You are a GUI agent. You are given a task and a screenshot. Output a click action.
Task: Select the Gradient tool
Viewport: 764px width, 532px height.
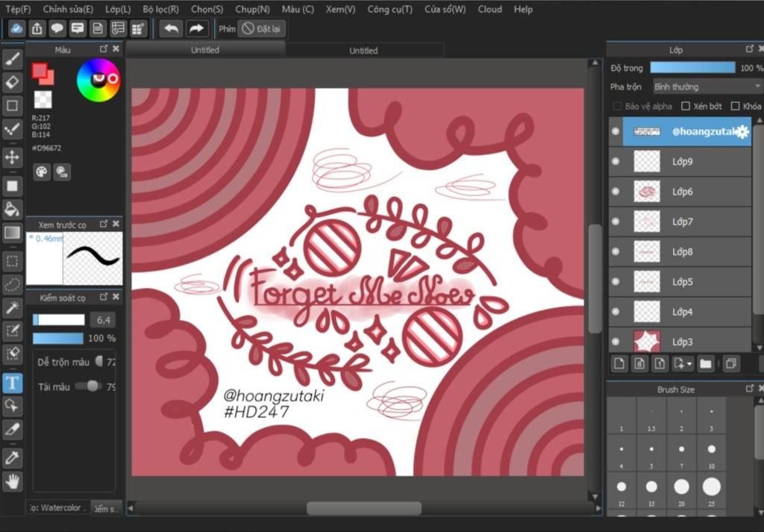[12, 232]
